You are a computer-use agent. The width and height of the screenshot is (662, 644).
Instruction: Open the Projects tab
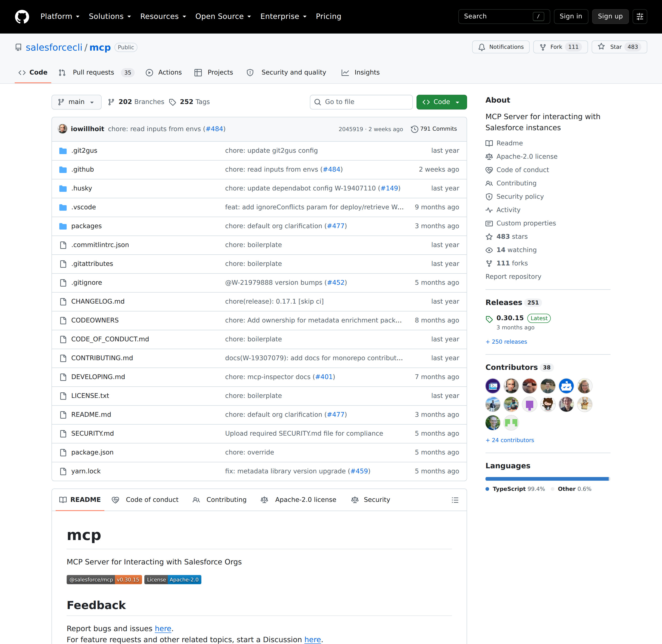coord(214,72)
